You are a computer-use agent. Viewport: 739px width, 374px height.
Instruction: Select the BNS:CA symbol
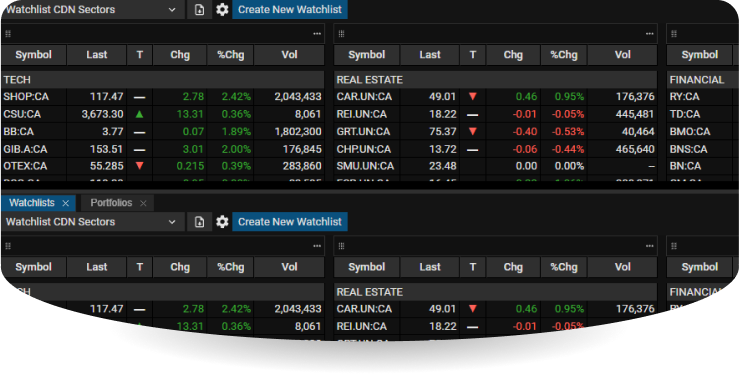pyautogui.click(x=689, y=149)
